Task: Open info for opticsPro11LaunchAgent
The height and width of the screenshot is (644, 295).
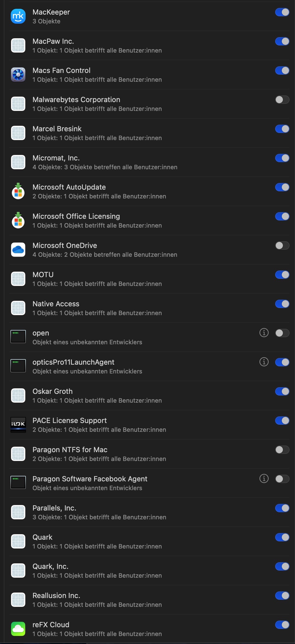Action: [x=264, y=362]
